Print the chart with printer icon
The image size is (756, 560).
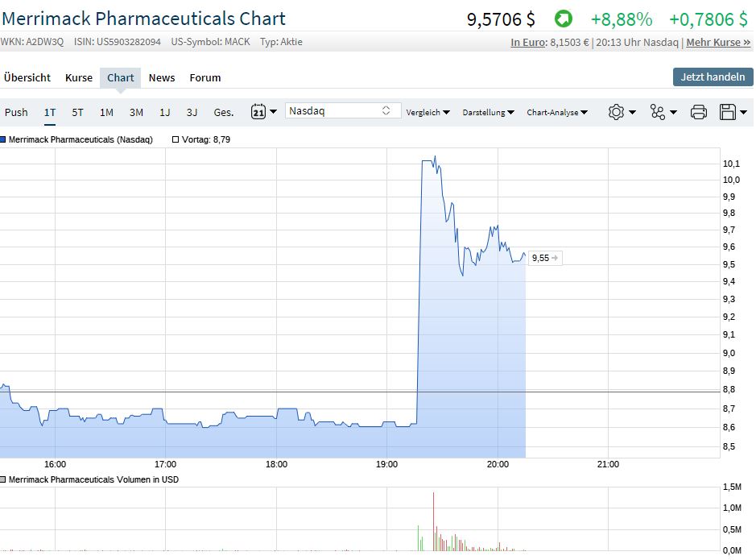(699, 112)
